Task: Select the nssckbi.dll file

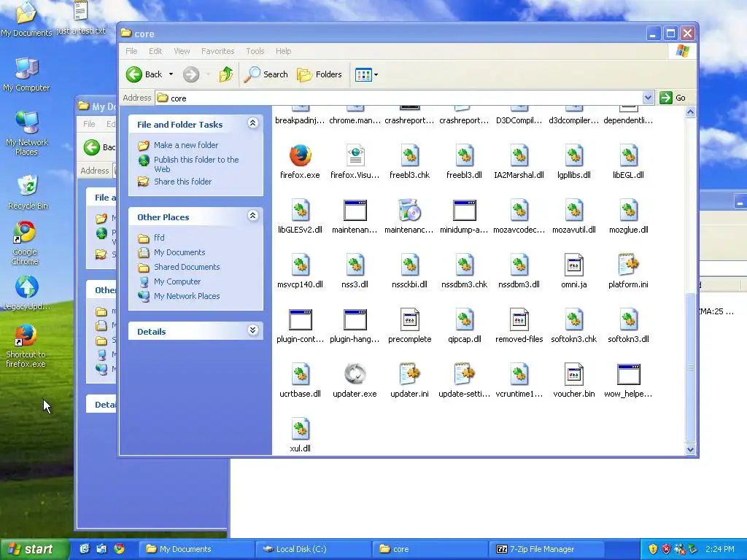Action: tap(410, 271)
